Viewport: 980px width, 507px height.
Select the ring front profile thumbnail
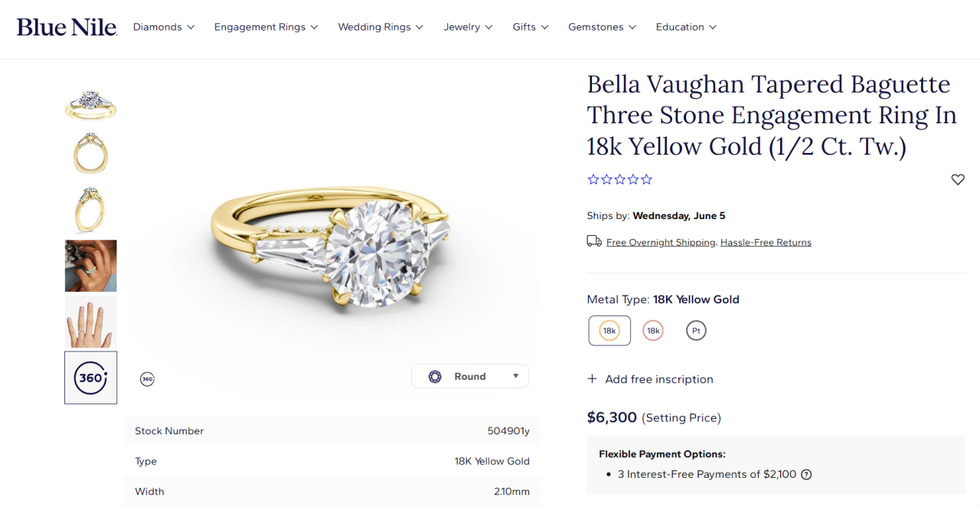pyautogui.click(x=91, y=154)
